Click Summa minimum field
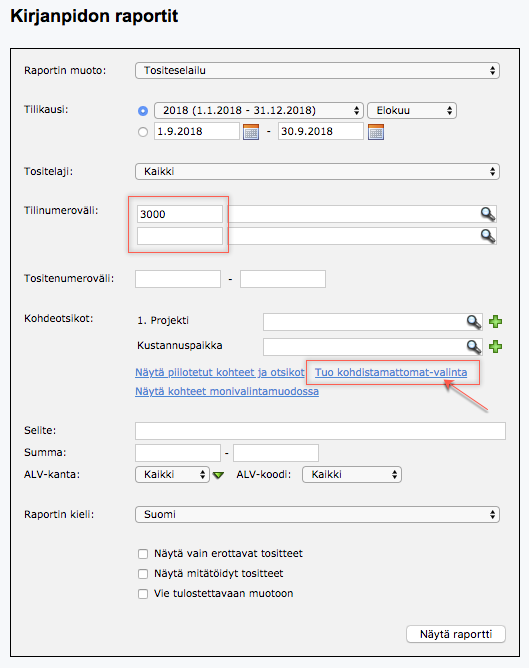Image resolution: width=529 pixels, height=668 pixels. point(178,453)
